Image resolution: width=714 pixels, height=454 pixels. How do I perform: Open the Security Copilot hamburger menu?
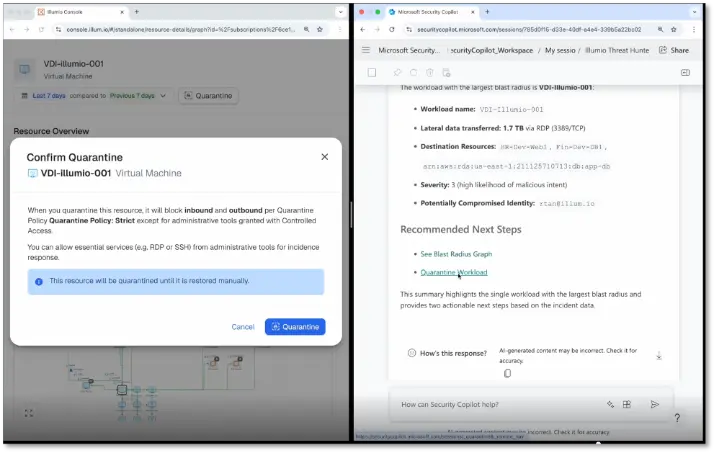(366, 50)
